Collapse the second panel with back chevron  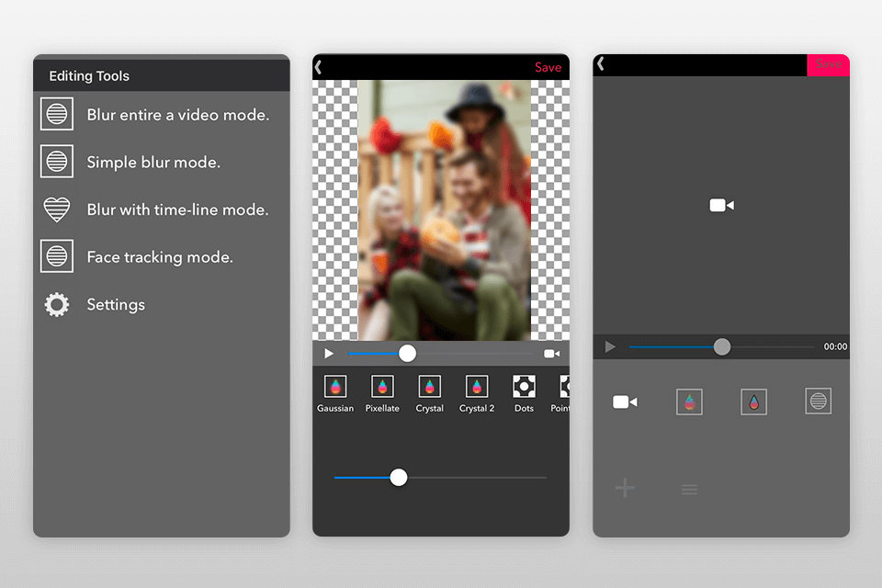321,67
